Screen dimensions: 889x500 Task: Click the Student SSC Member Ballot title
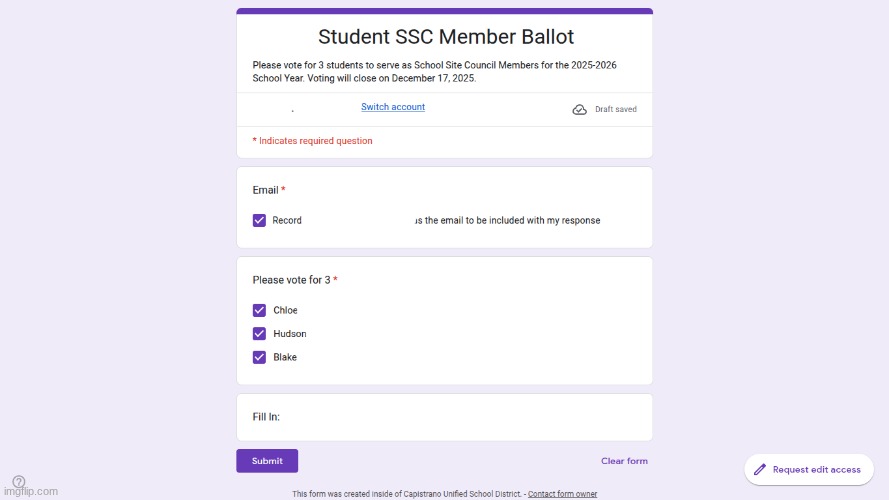[445, 37]
